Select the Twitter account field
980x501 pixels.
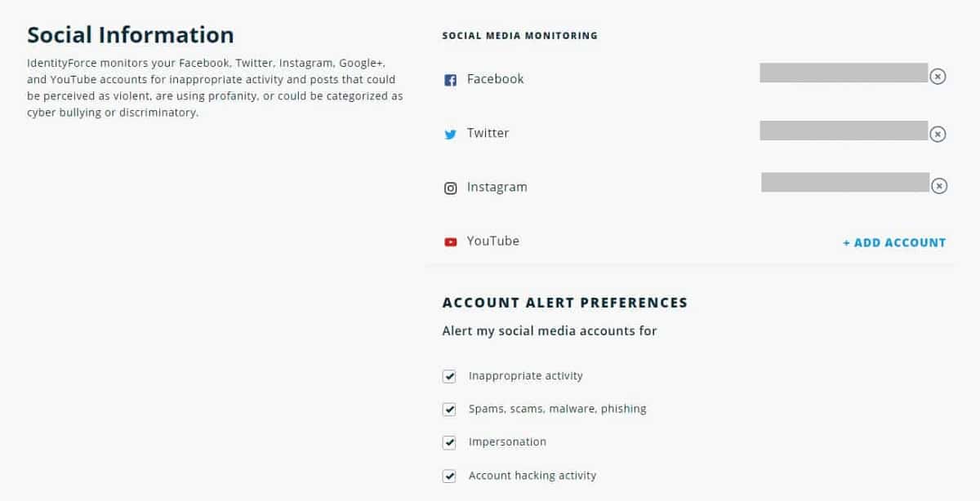point(844,131)
